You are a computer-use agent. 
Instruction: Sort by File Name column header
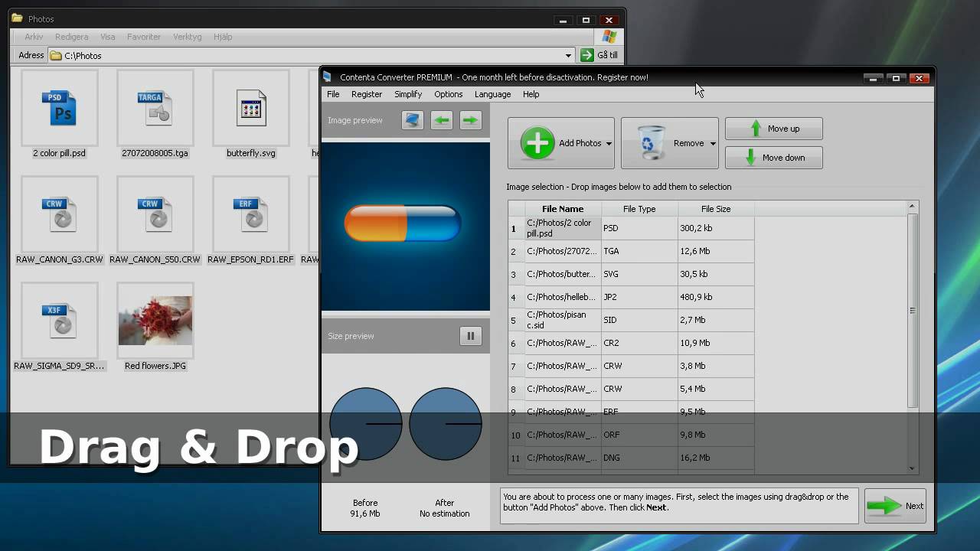coord(563,209)
